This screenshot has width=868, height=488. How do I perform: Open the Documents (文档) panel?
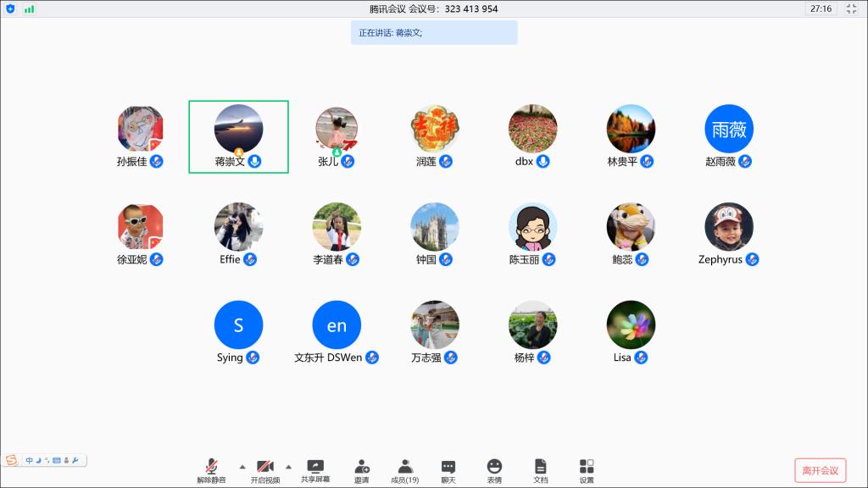pos(540,467)
